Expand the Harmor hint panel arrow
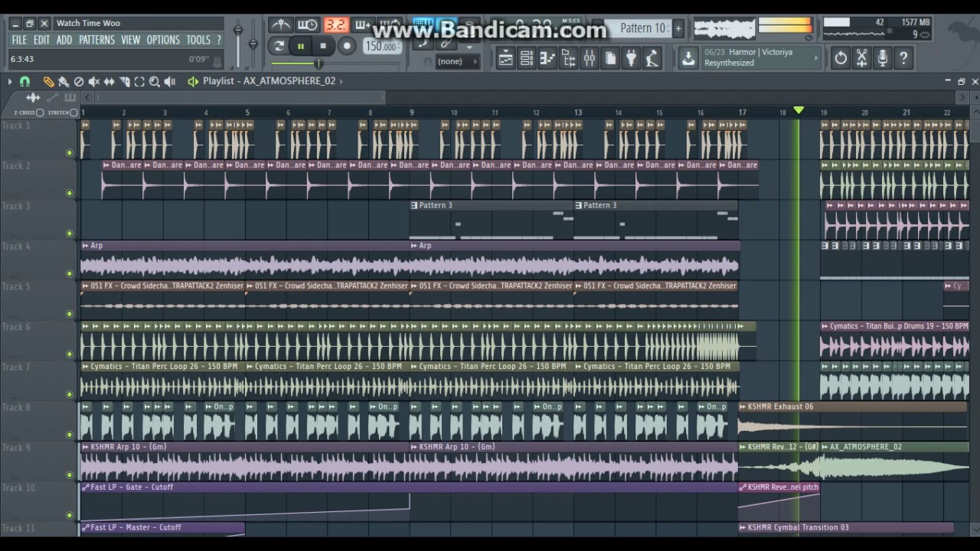The height and width of the screenshot is (551, 980). (x=818, y=57)
